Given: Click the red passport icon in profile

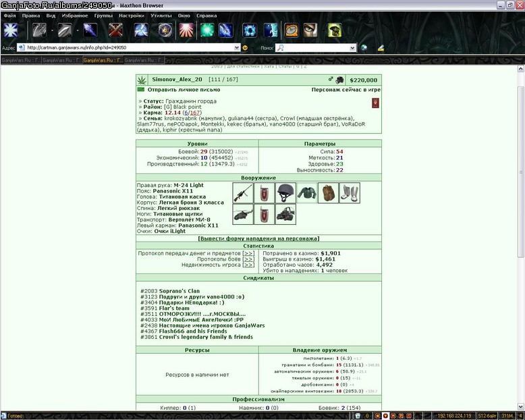Looking at the screenshot, I should point(375,103).
